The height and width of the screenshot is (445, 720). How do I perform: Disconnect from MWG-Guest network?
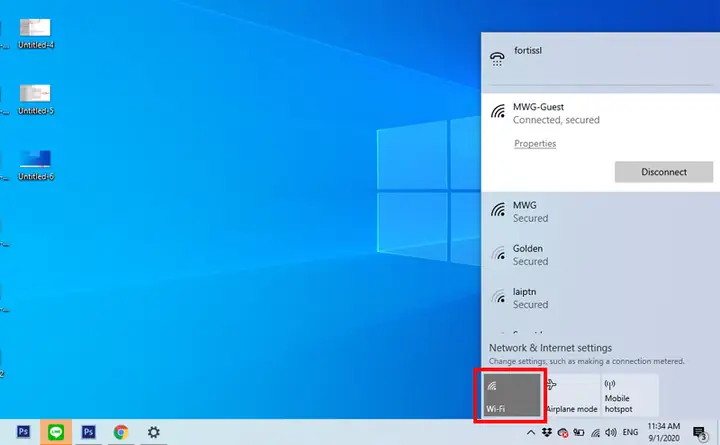[664, 172]
